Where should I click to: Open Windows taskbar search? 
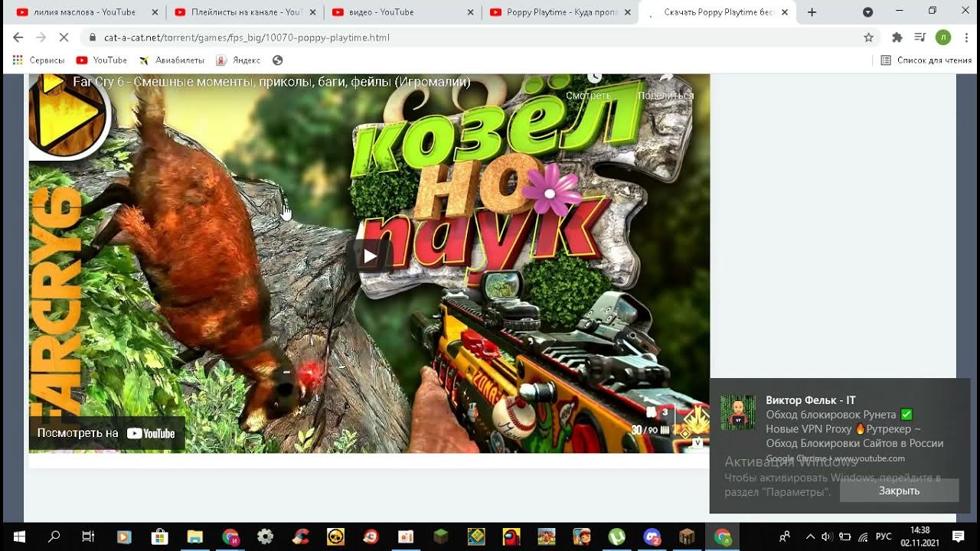coord(54,536)
